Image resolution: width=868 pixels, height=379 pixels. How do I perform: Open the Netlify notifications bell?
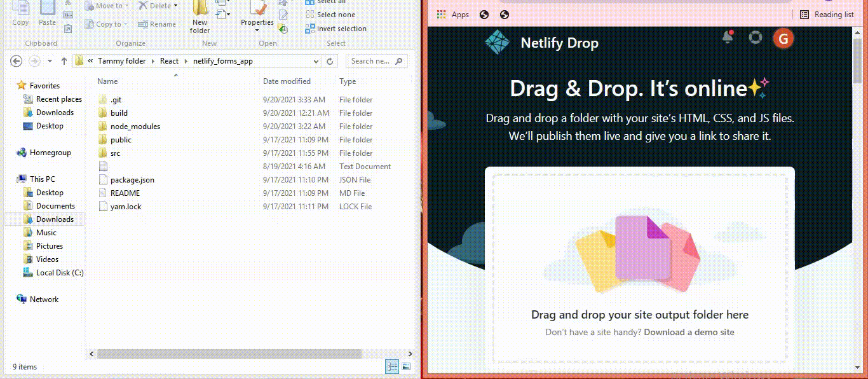pos(728,38)
